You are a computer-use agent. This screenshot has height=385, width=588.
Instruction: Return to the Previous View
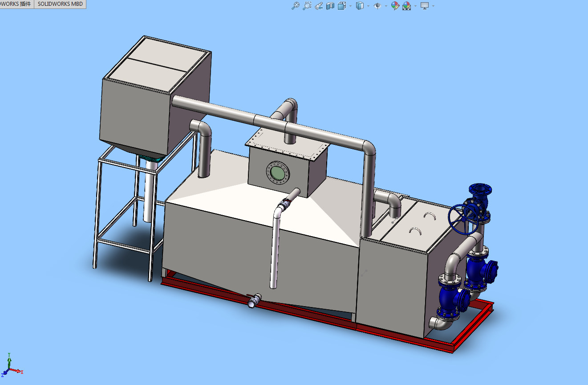coord(318,6)
